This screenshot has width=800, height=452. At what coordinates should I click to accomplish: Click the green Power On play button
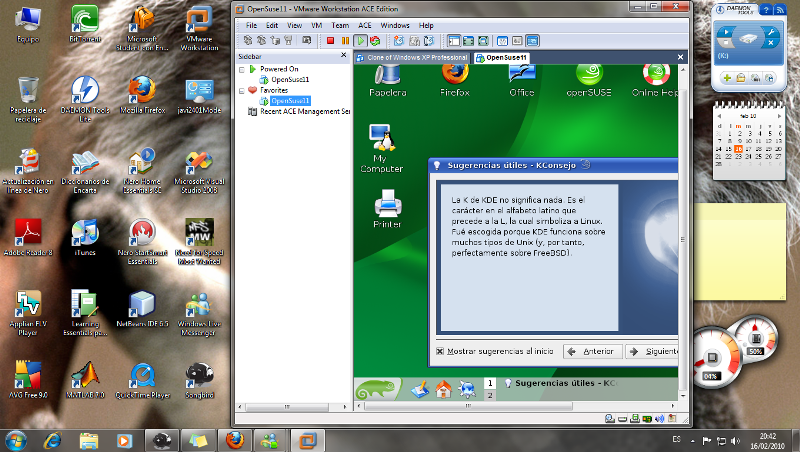click(x=359, y=41)
